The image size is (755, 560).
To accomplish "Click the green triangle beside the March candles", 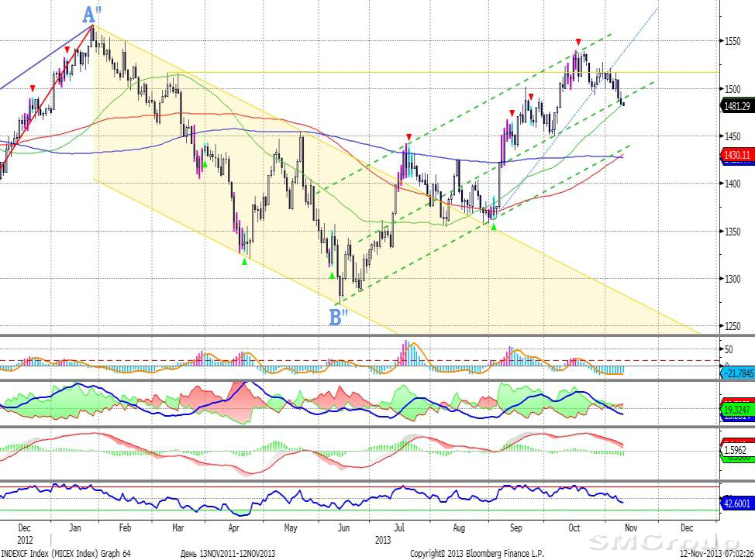I will pyautogui.click(x=205, y=163).
